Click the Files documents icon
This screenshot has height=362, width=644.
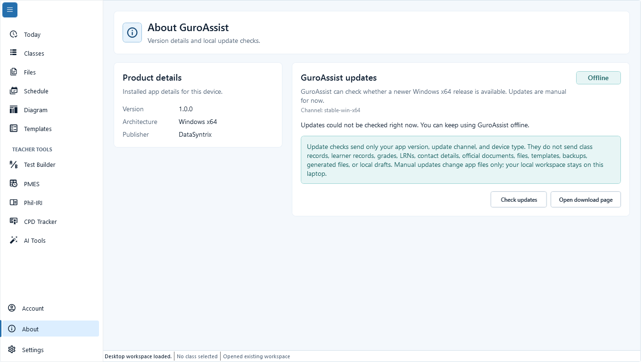[x=14, y=72]
